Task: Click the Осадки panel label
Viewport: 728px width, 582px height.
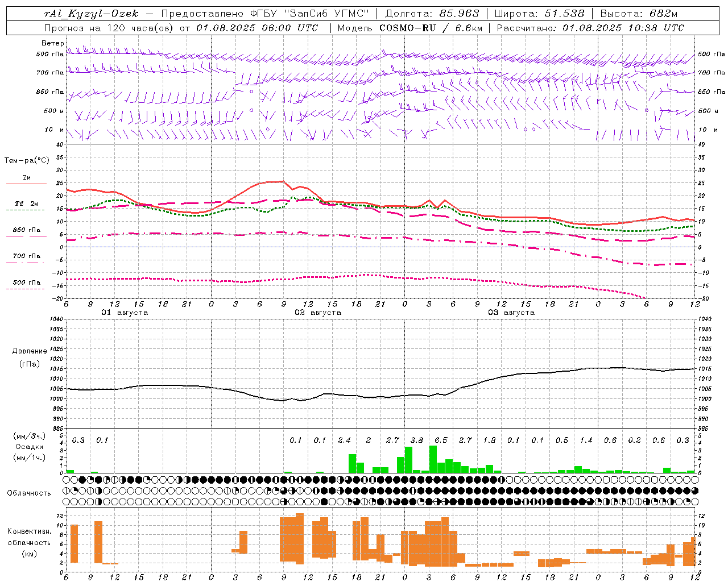Action: 30,447
